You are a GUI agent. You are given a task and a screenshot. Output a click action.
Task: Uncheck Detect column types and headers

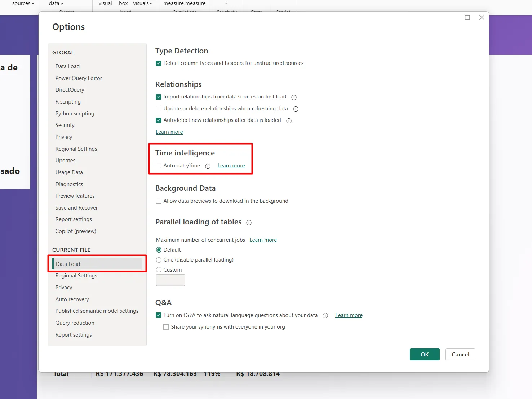coord(159,63)
